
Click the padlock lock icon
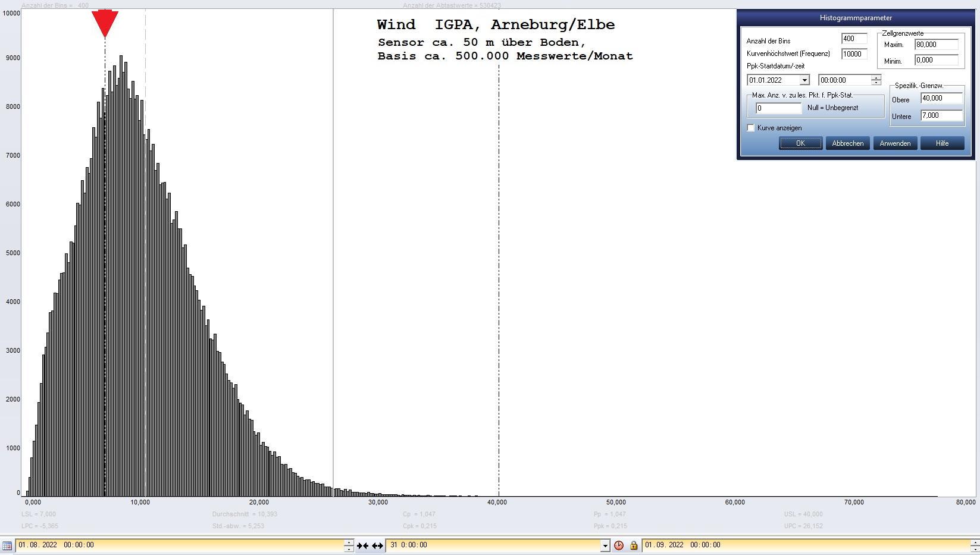tap(634, 545)
